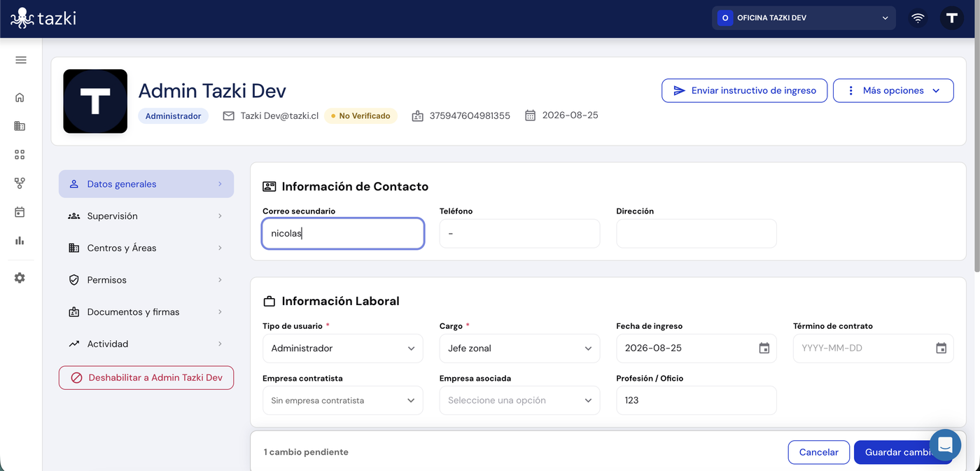980x471 pixels.
Task: Click the Fecha de ingreso date value
Action: (653, 349)
